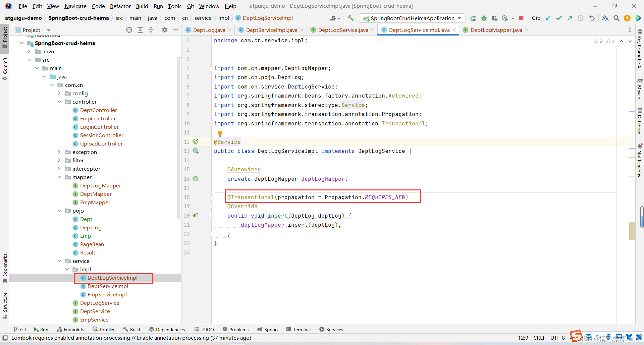Open the Refactor menu

point(120,6)
